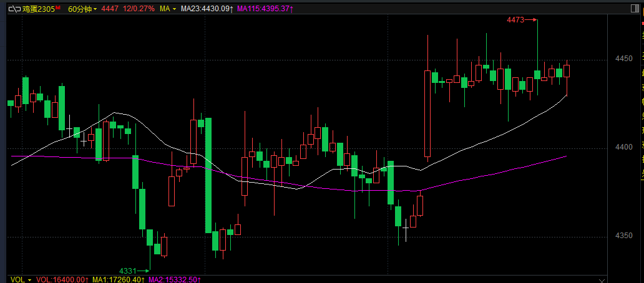Click the link icon beside 鸡蛋2305
Image resolution: width=644 pixels, height=283 pixels.
pos(14,9)
